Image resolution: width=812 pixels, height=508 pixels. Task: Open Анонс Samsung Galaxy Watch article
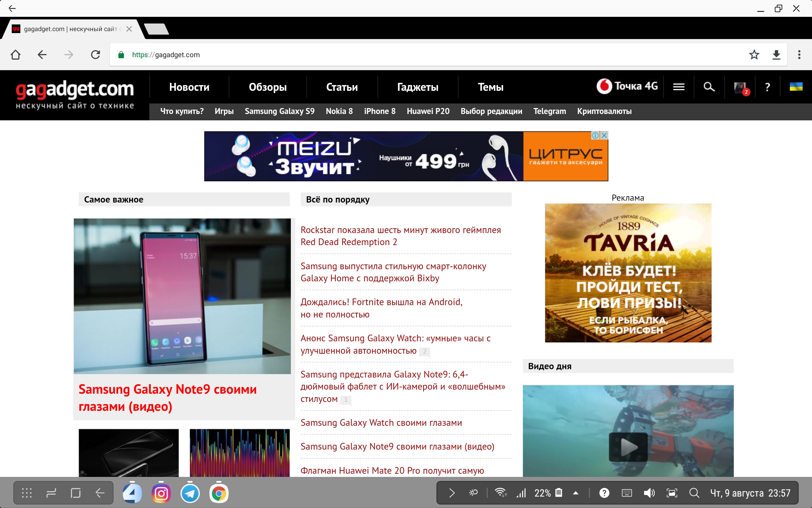tap(396, 344)
